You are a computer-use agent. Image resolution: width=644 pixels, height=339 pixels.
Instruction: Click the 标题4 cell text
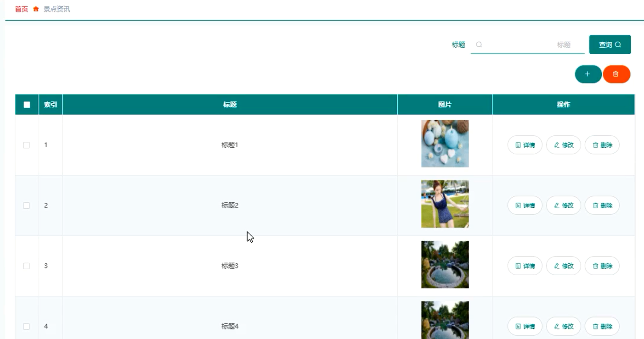click(x=230, y=327)
